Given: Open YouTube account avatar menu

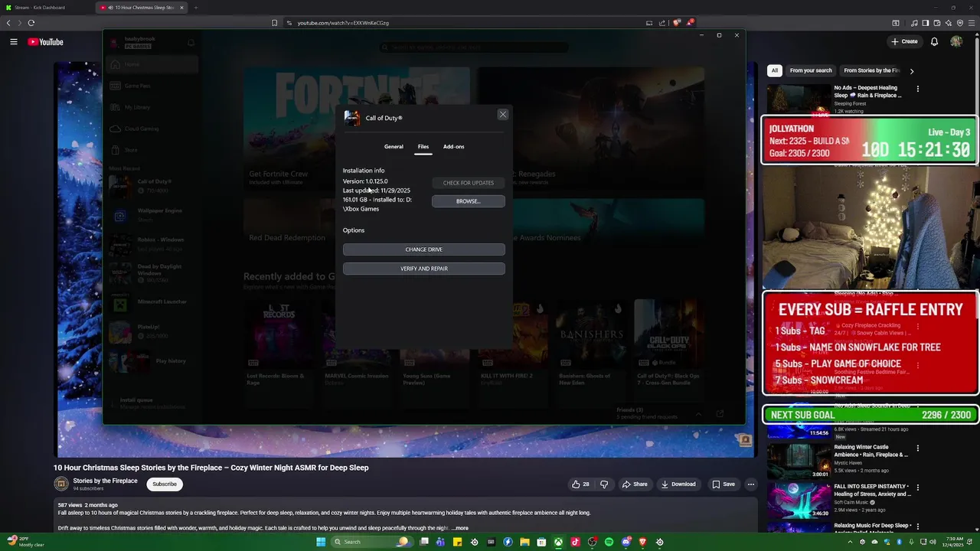Looking at the screenshot, I should [956, 41].
